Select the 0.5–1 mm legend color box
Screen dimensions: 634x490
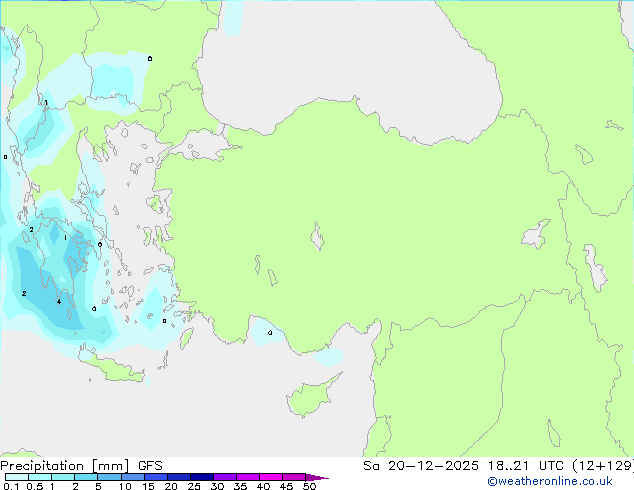pos(40,477)
